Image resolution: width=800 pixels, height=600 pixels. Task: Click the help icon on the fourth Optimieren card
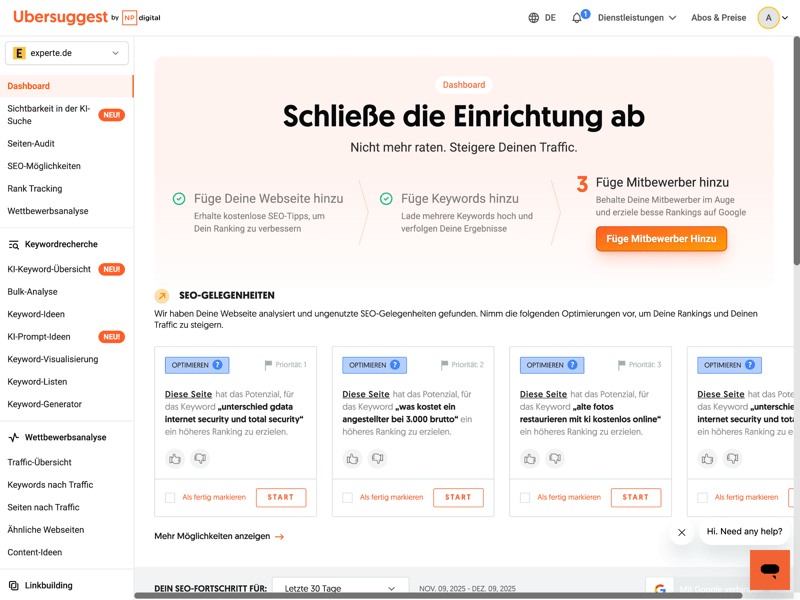[750, 365]
